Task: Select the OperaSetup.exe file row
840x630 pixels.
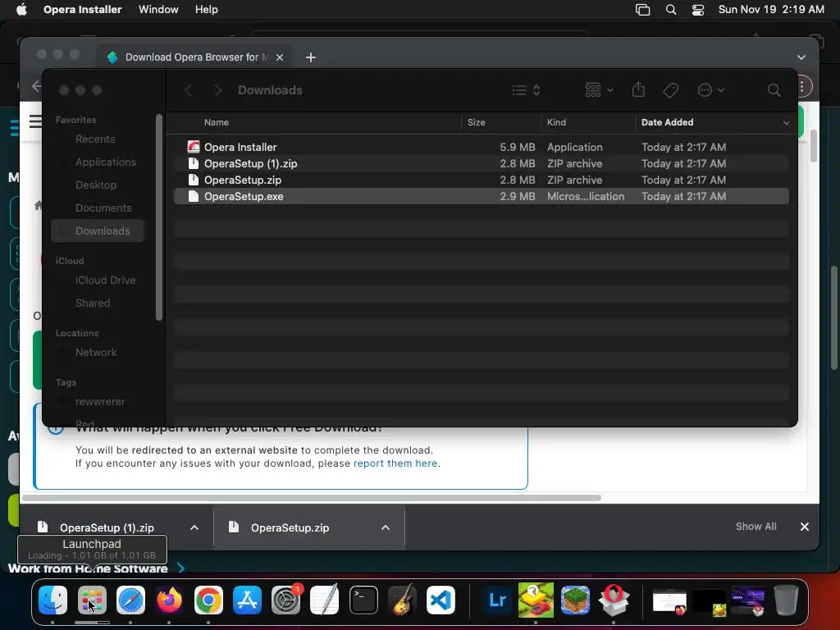Action: coord(481,197)
